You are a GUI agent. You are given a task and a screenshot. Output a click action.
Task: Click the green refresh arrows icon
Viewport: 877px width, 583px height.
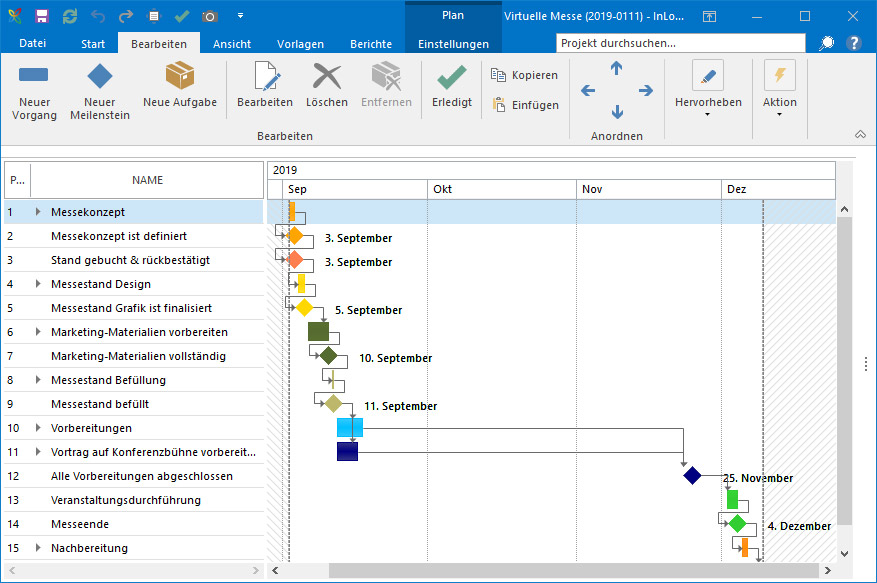pyautogui.click(x=70, y=16)
